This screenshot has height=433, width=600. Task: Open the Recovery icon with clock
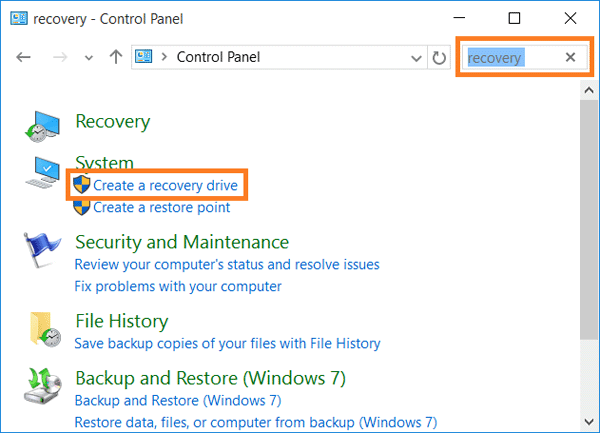coord(42,127)
